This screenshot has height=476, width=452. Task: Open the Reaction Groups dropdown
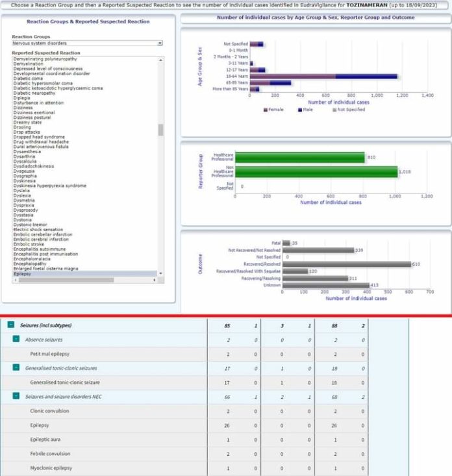point(87,44)
